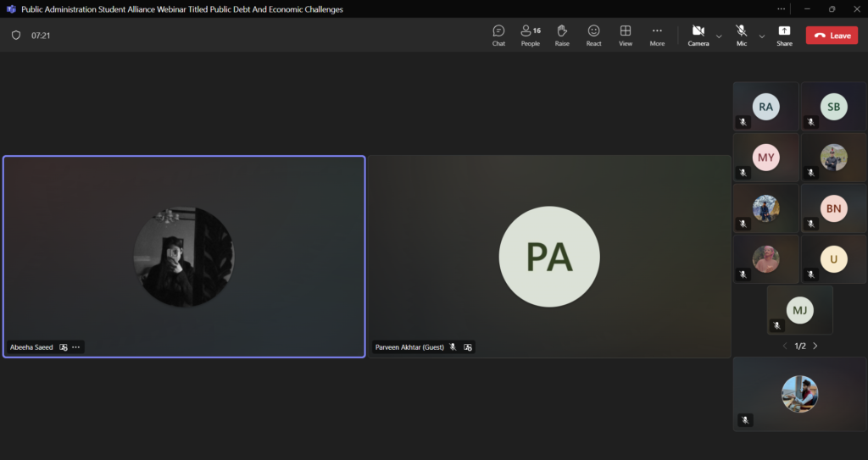The width and height of the screenshot is (868, 460).
Task: Click the Teams logo in title bar
Action: pyautogui.click(x=11, y=9)
